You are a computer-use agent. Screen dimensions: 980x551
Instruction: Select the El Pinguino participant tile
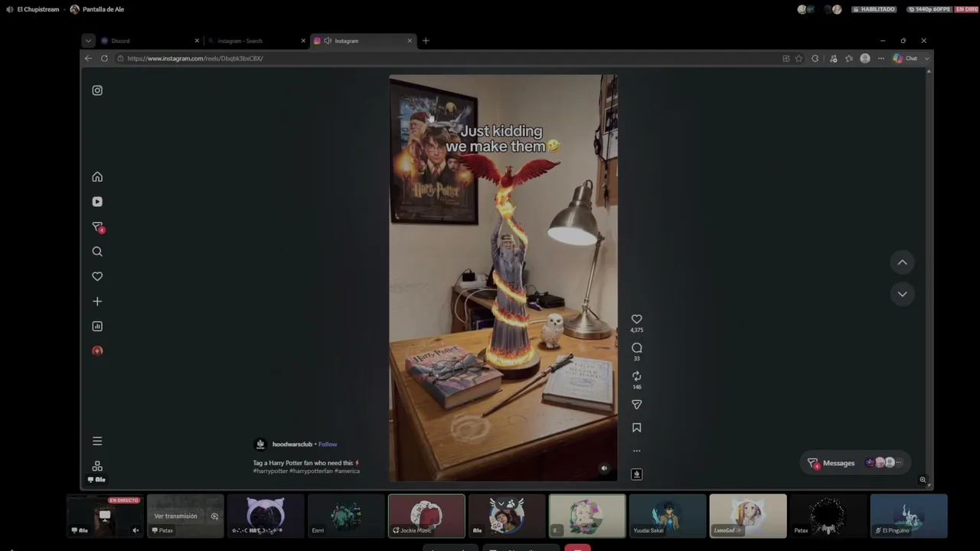click(x=909, y=516)
